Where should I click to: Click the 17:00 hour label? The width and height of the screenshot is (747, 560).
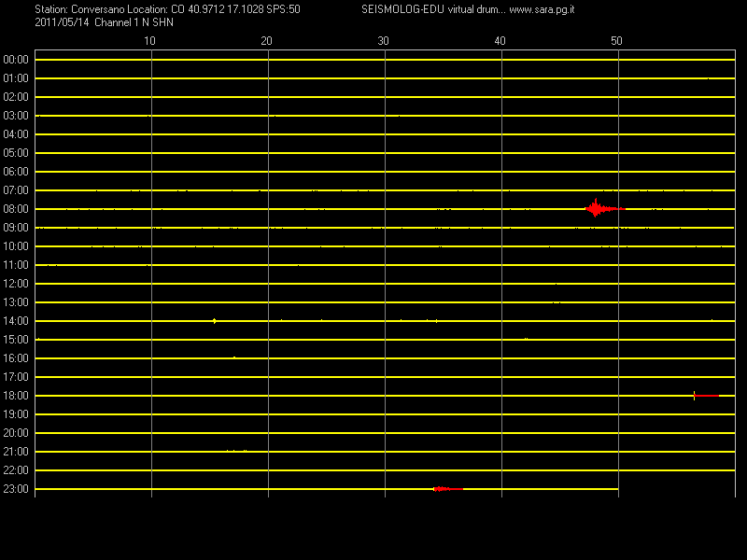point(16,377)
